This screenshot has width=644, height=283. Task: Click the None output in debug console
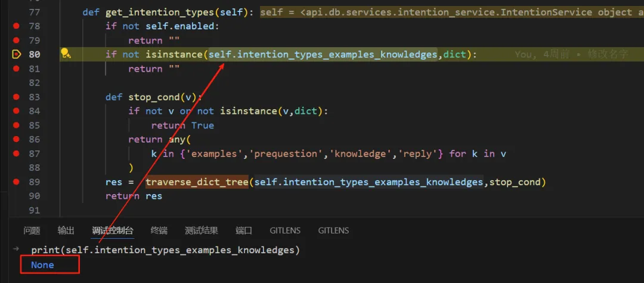click(x=42, y=265)
